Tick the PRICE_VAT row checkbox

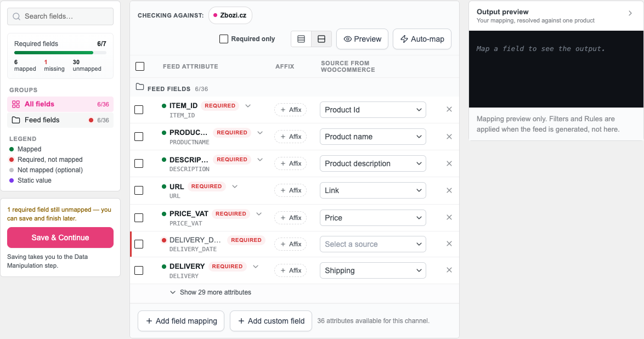click(139, 218)
